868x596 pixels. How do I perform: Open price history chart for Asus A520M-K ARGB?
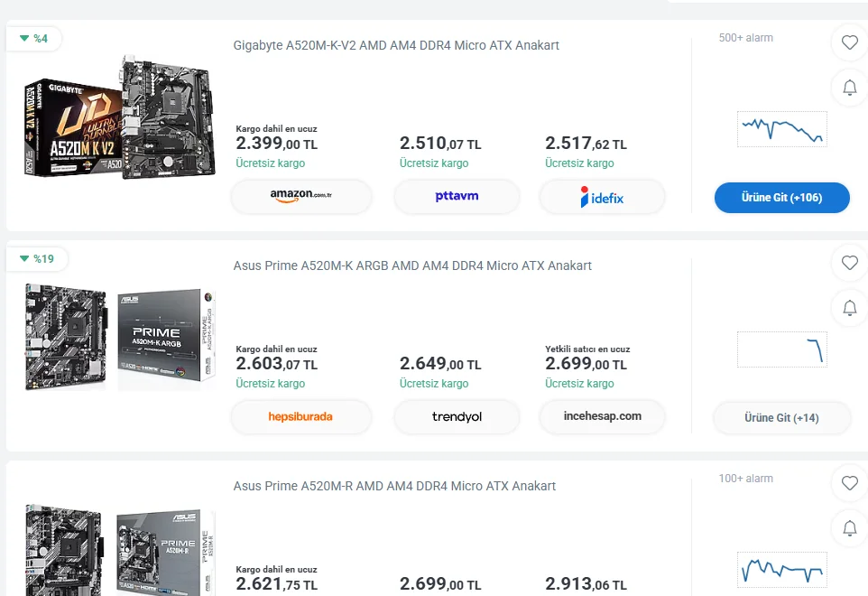click(781, 349)
